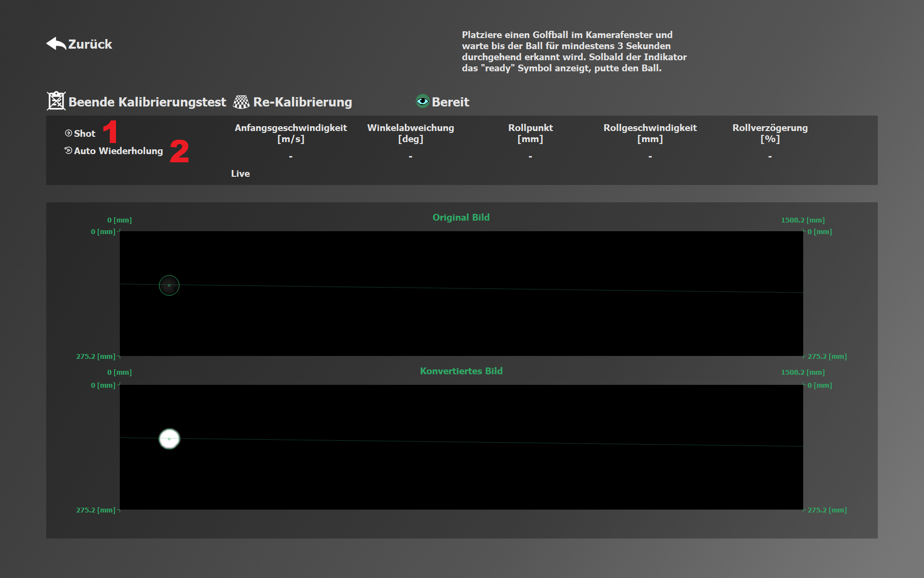Click the Zurück back arrow icon
The width and height of the screenshot is (924, 578).
(x=56, y=44)
